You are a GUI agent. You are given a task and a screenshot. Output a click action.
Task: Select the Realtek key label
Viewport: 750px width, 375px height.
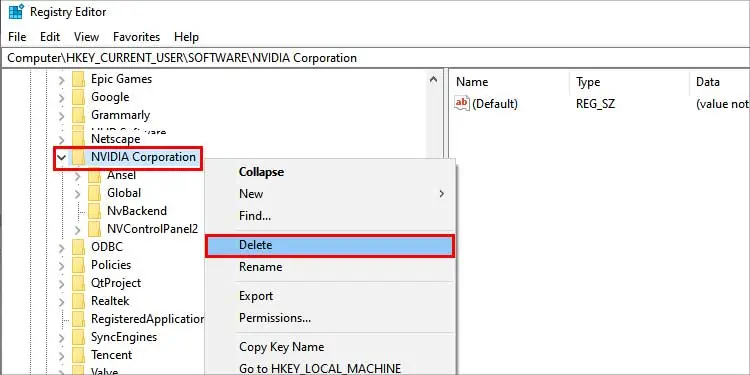110,301
